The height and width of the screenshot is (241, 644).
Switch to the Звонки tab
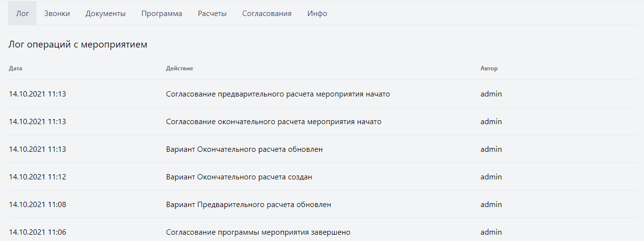pyautogui.click(x=57, y=14)
